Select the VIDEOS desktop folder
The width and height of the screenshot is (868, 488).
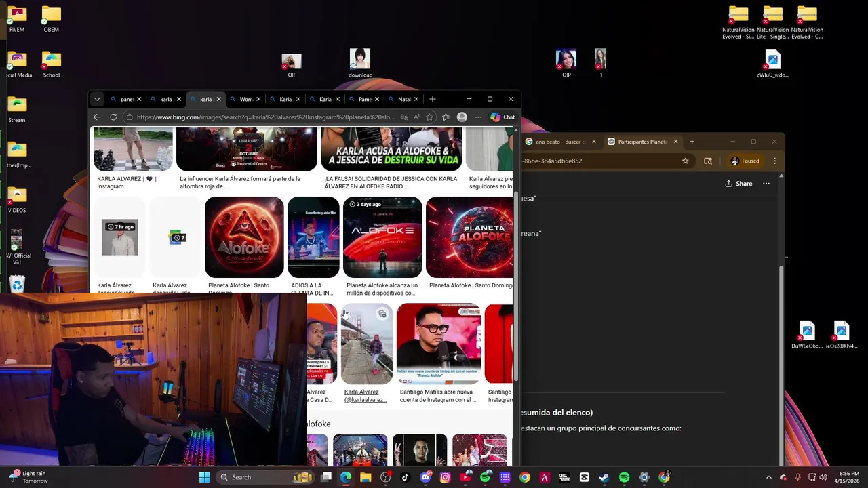click(x=17, y=201)
